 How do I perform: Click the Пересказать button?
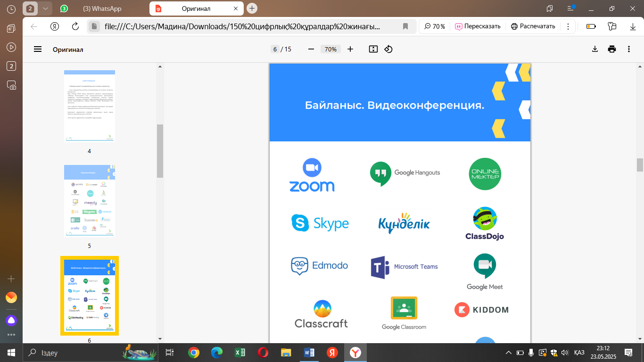click(478, 26)
